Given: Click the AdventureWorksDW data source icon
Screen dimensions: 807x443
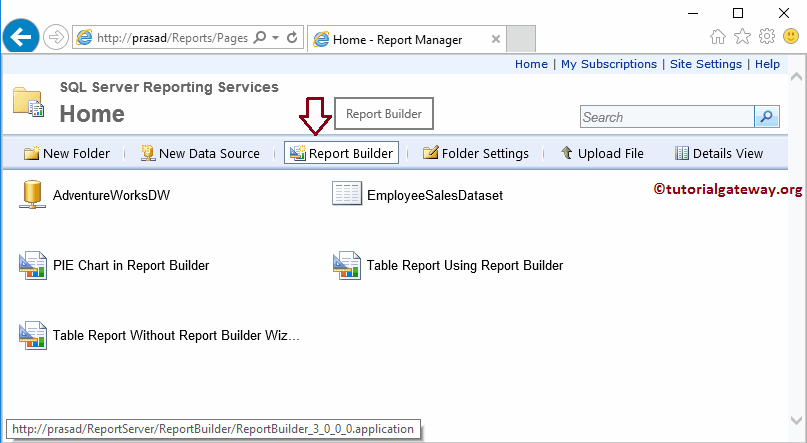Looking at the screenshot, I should [32, 194].
